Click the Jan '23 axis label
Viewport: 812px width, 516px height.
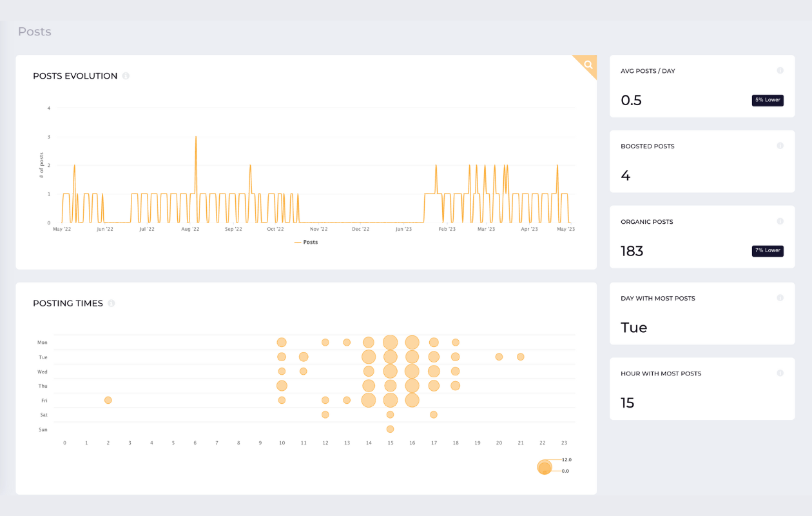coord(403,229)
